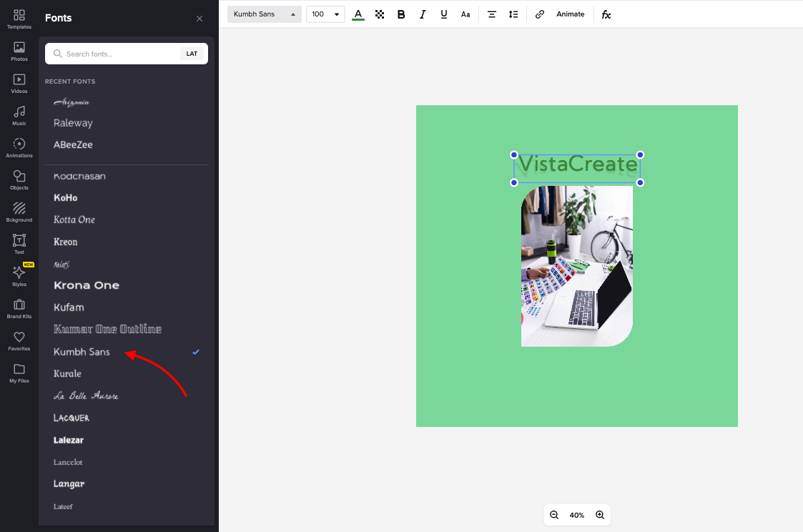Open the font size 100 dropdown
803x532 pixels.
point(325,14)
